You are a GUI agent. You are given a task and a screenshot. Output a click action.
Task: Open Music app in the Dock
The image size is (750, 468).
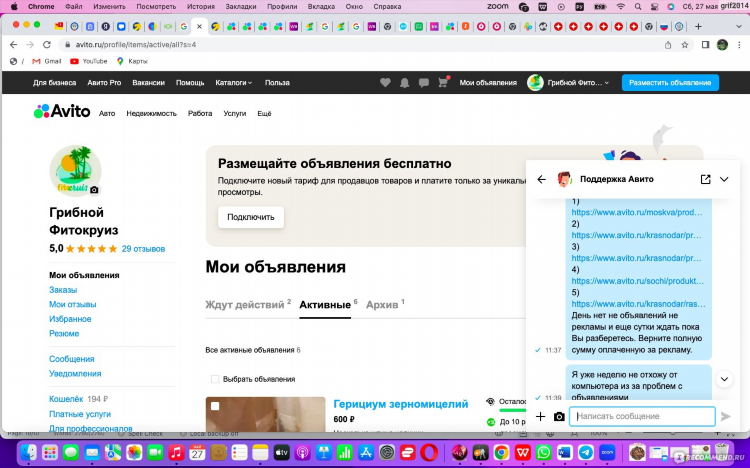[x=176, y=452]
